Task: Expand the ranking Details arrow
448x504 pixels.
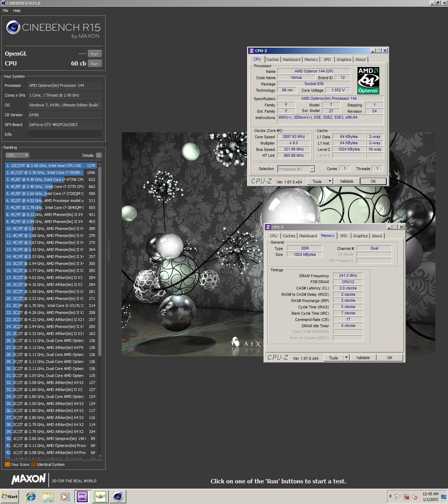Action: [99, 155]
